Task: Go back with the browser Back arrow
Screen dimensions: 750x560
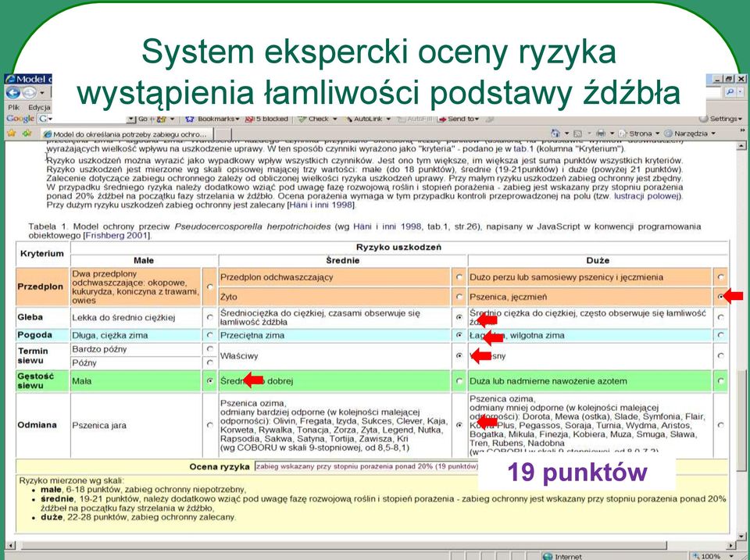Action: click(x=13, y=92)
